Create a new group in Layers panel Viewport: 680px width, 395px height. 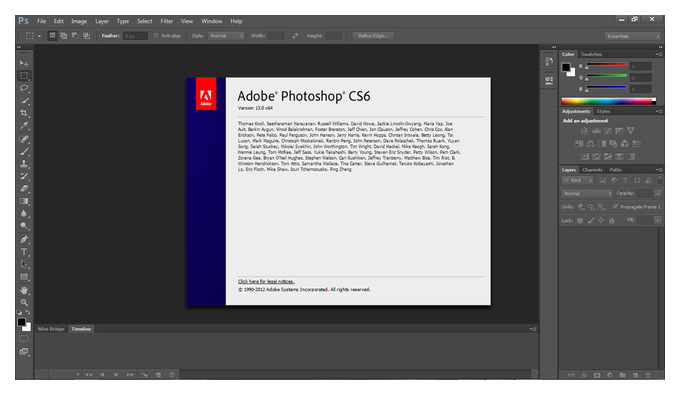[x=622, y=375]
